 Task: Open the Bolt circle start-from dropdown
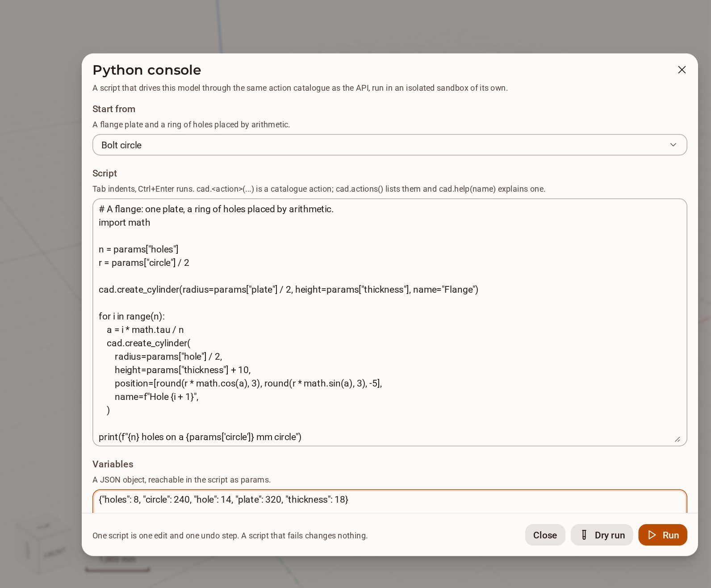coord(389,145)
